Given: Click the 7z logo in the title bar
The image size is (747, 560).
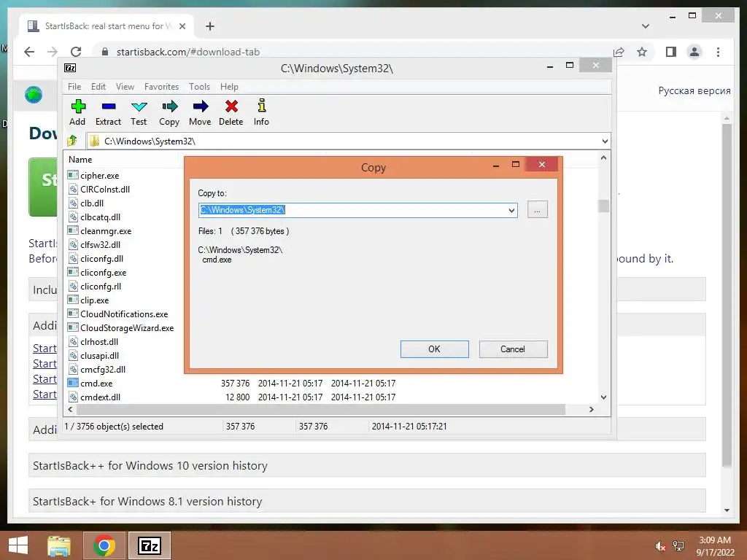Looking at the screenshot, I should 70,68.
